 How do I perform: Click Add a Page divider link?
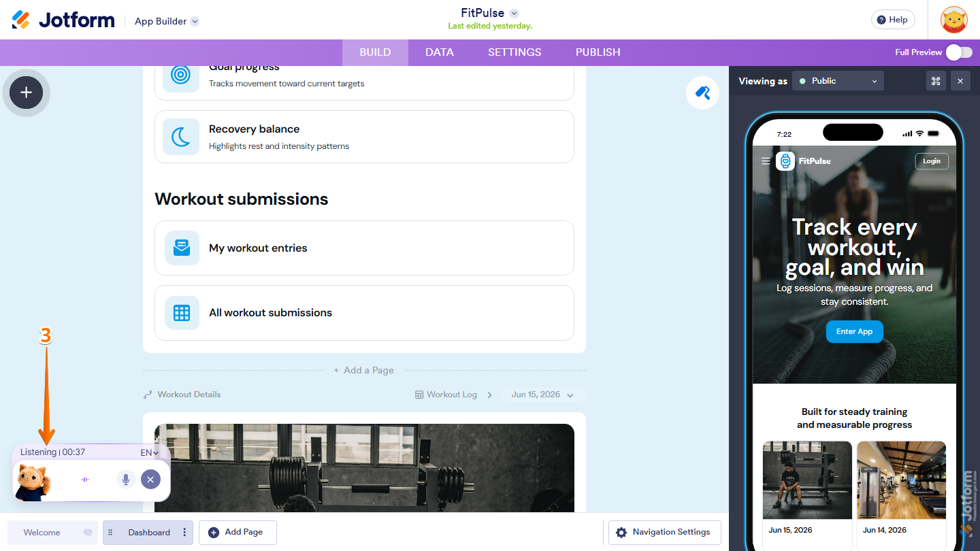tap(363, 371)
